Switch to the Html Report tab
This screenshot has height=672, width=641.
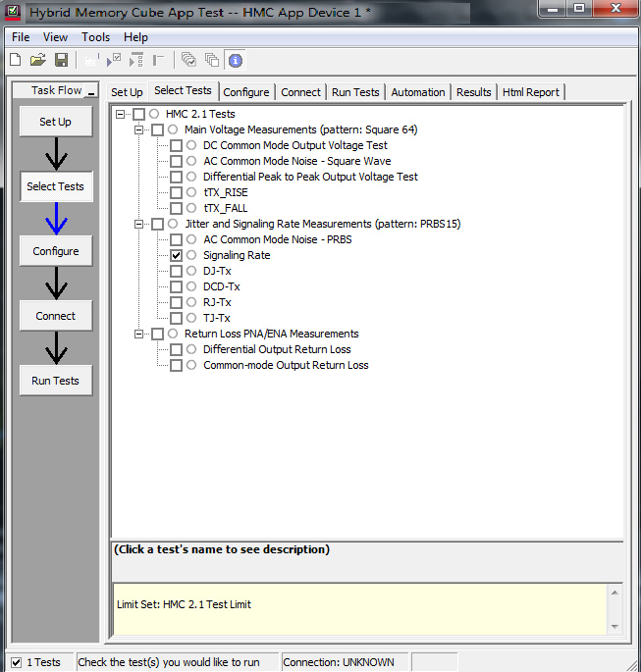pos(530,92)
